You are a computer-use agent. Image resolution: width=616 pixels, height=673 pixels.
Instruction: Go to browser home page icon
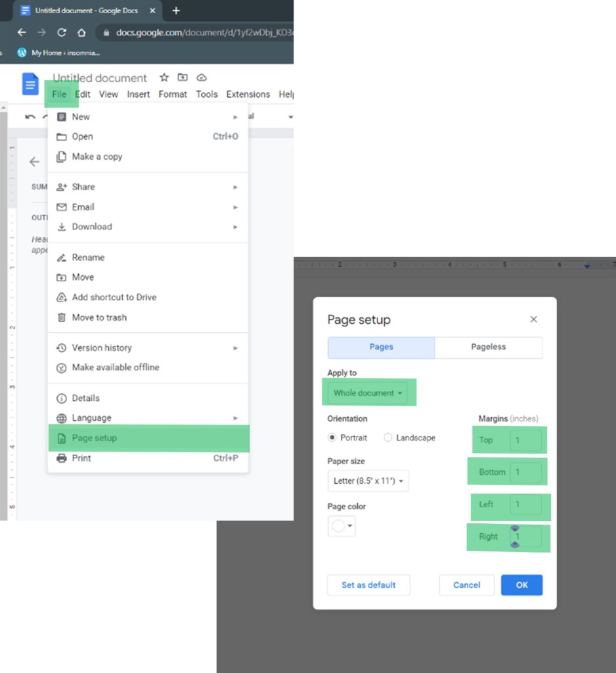[81, 32]
